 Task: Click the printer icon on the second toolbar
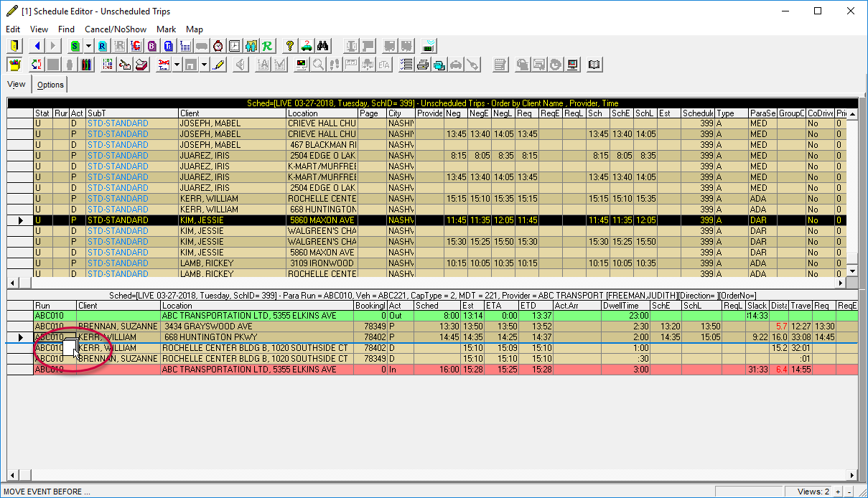click(x=422, y=64)
